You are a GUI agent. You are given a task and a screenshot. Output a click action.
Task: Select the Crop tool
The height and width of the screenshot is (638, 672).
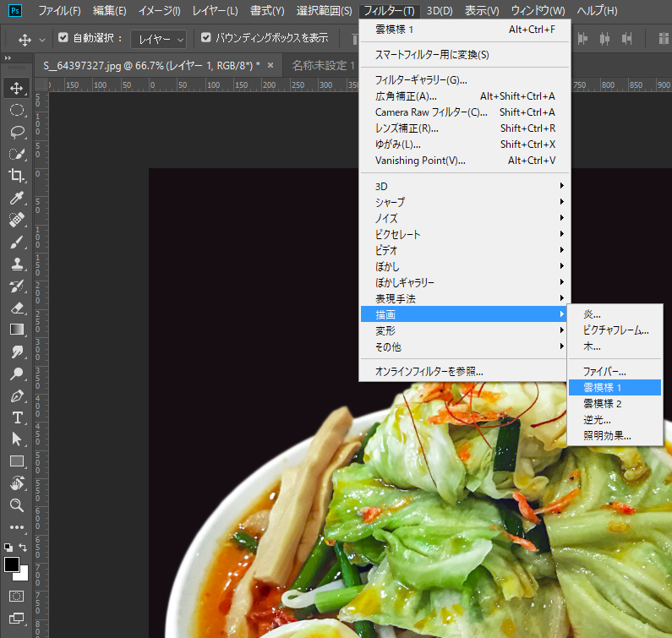[x=17, y=176]
